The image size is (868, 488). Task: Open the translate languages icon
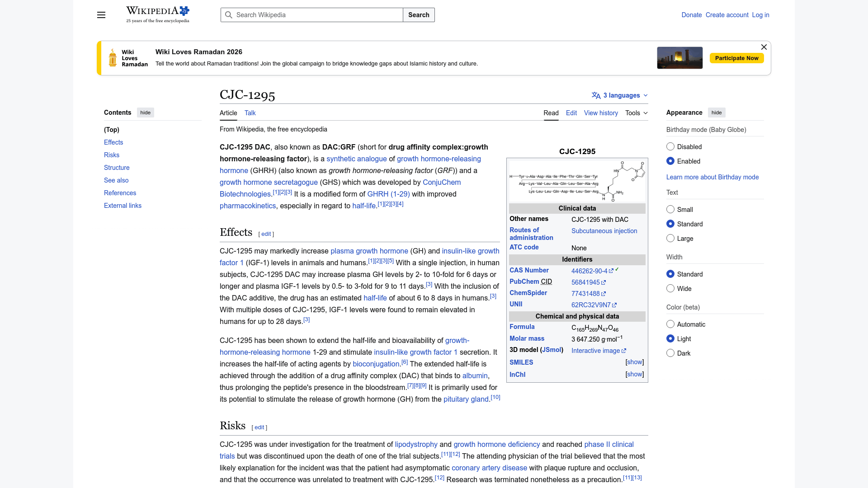coord(596,95)
